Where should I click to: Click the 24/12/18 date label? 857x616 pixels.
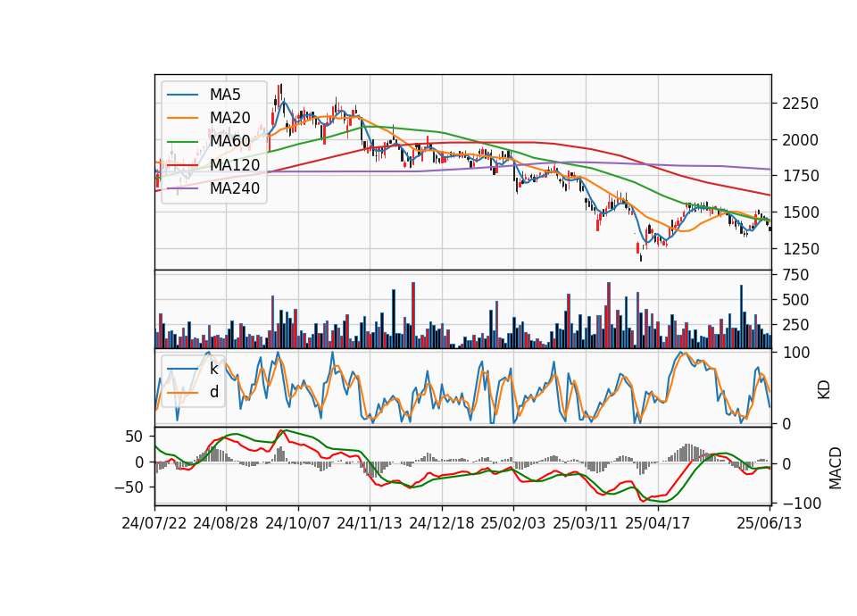pyautogui.click(x=442, y=523)
